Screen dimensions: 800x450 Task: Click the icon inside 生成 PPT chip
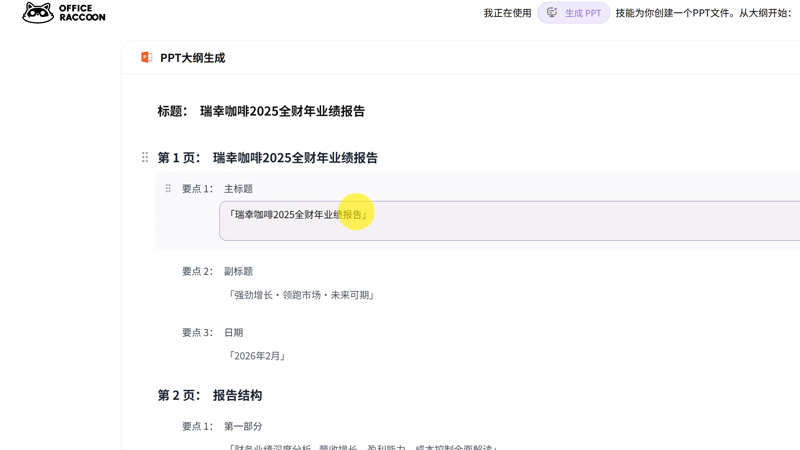[x=552, y=13]
